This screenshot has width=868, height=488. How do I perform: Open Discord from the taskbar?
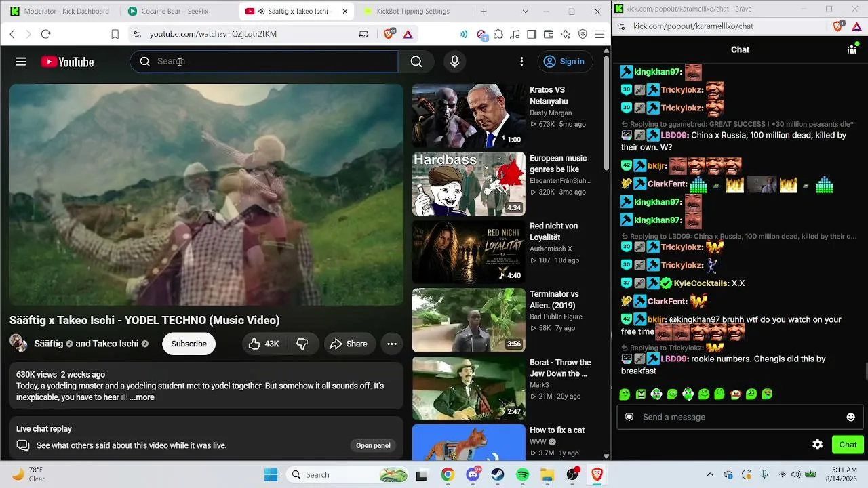[473, 474]
